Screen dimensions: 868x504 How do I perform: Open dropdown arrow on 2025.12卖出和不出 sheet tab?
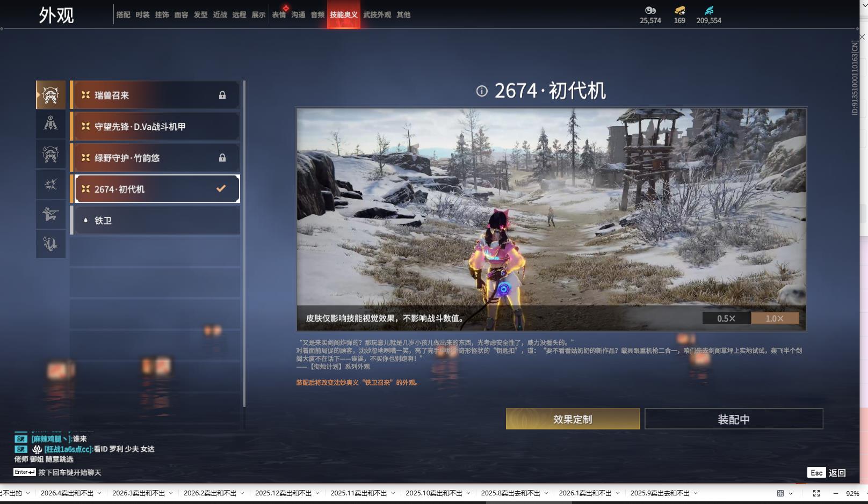tap(317, 493)
